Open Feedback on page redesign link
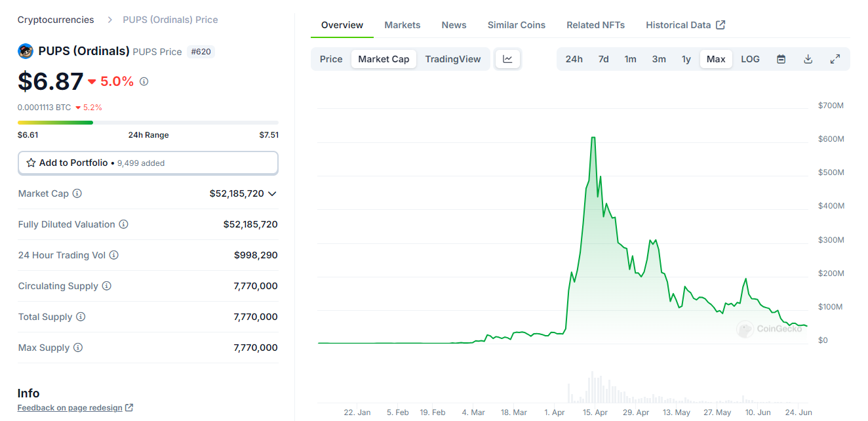 click(70, 408)
